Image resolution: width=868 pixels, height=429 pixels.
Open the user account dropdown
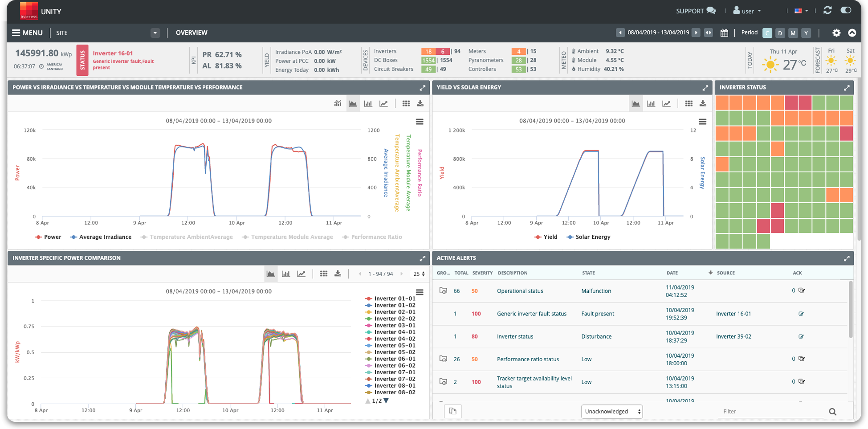(747, 11)
